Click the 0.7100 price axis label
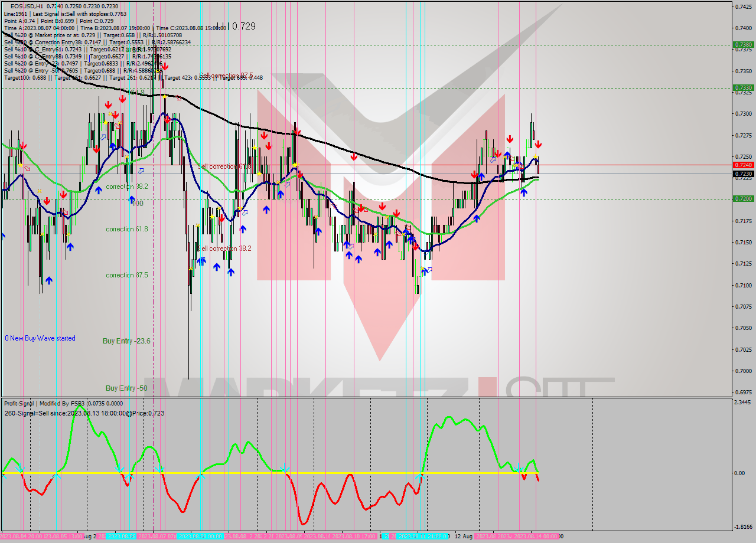 coord(743,285)
